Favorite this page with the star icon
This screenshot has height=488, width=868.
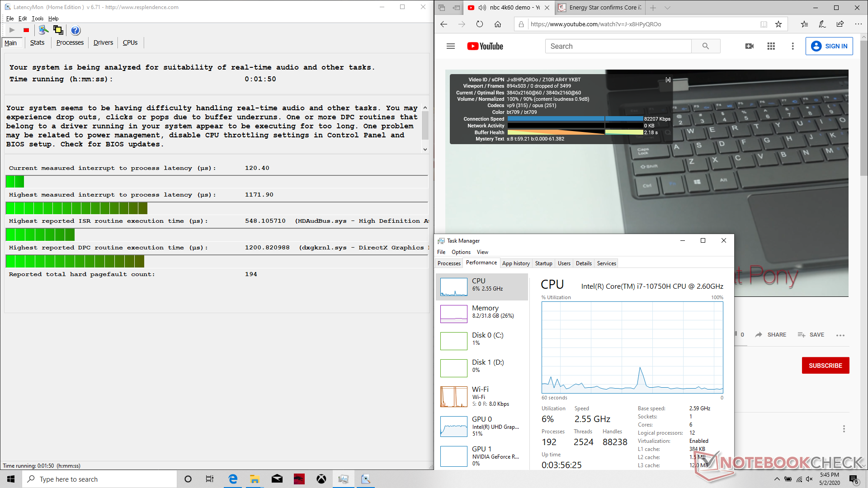778,24
